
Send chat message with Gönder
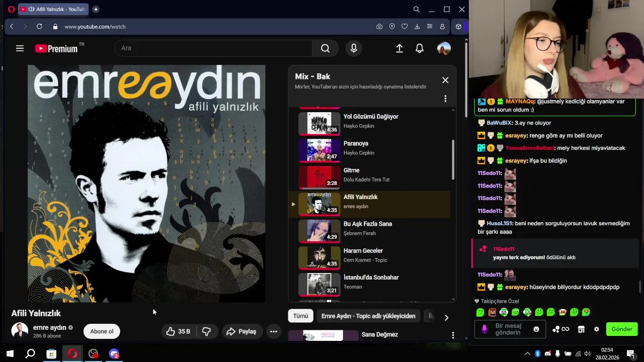[622, 329]
